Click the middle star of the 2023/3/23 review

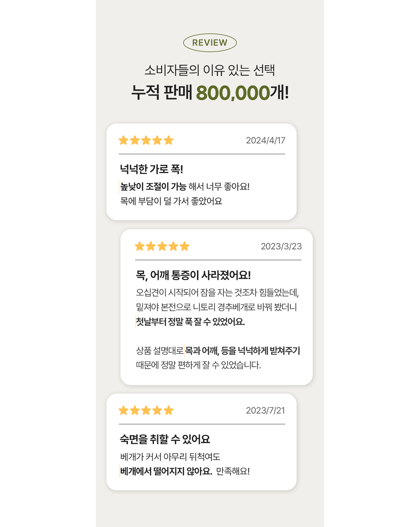point(162,246)
